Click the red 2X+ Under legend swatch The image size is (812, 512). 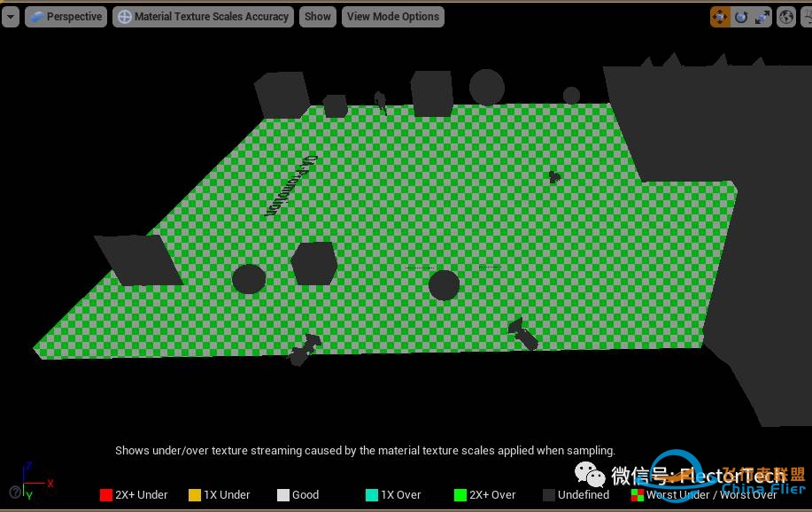(106, 495)
